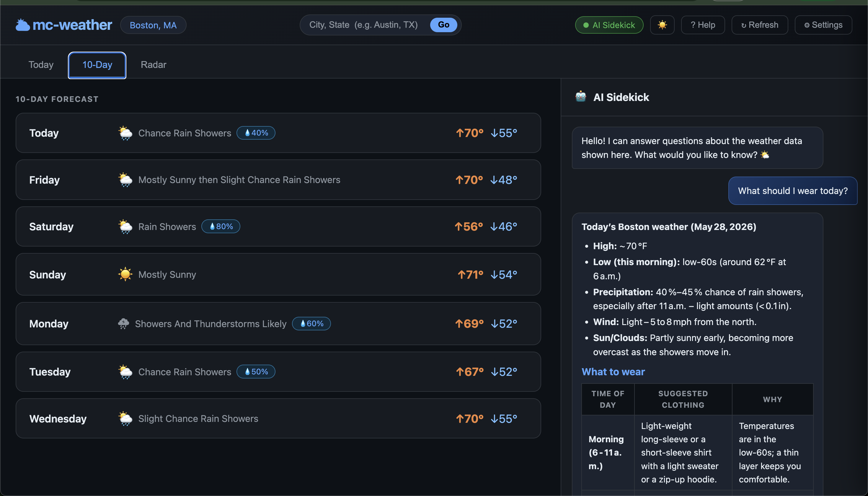Image resolution: width=868 pixels, height=496 pixels.
Task: Click Saturday's low temperature 46°
Action: [x=503, y=226]
